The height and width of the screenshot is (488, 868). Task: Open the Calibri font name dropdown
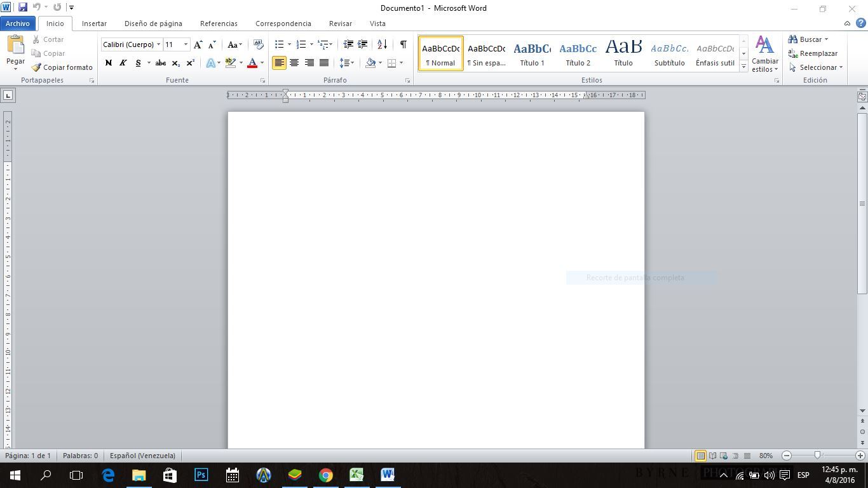pos(159,44)
